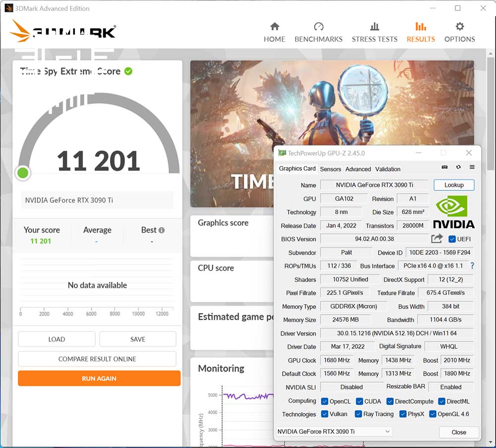Maximize the 3DMark window
This screenshot has width=496, height=448.
458,8
